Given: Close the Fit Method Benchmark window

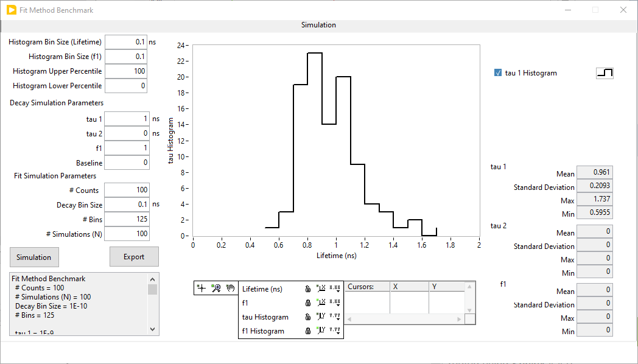Looking at the screenshot, I should click(623, 10).
